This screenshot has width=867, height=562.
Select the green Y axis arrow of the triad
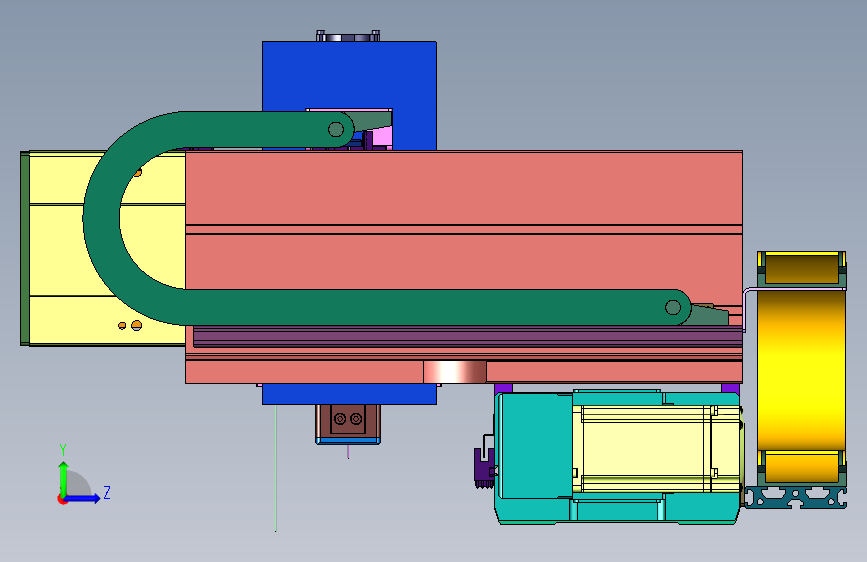pyautogui.click(x=64, y=478)
